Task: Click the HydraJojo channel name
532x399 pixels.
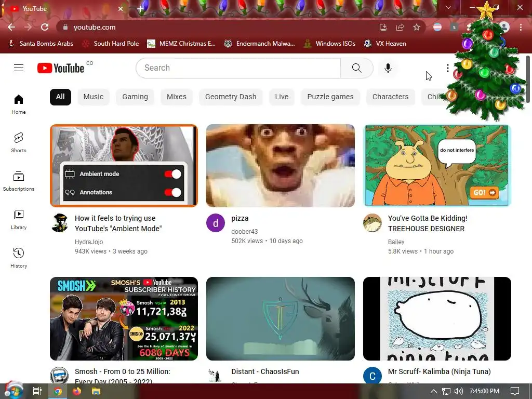Action: pos(89,242)
